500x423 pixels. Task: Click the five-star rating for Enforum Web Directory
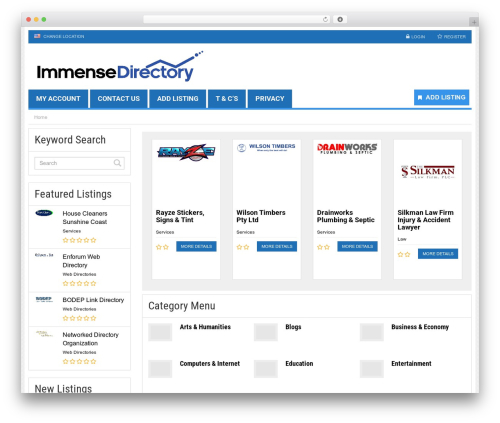click(79, 283)
